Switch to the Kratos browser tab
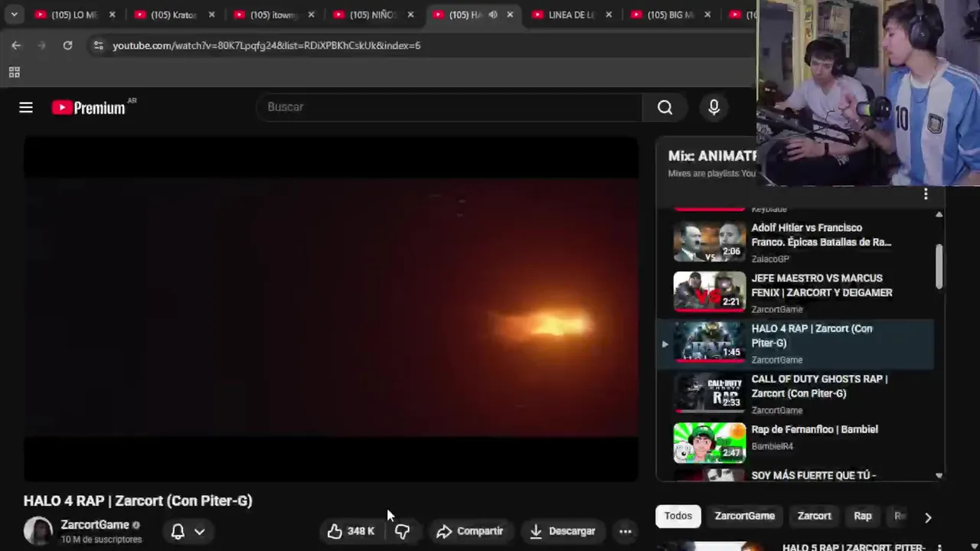The width and height of the screenshot is (980, 551). (173, 15)
